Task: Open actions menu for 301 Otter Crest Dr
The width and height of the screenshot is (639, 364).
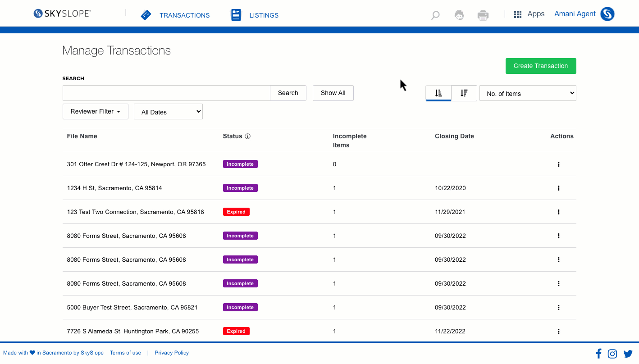Action: [x=558, y=164]
